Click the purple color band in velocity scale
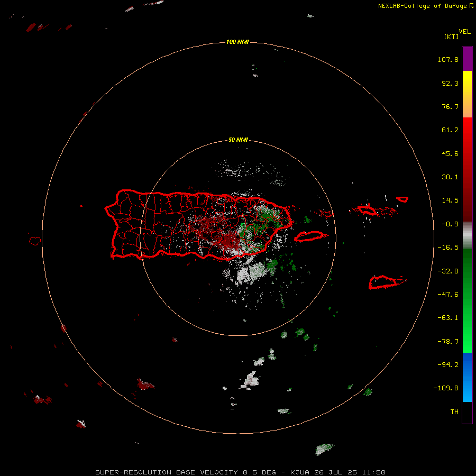Screen dimensions: 476x476 pyautogui.click(x=467, y=59)
